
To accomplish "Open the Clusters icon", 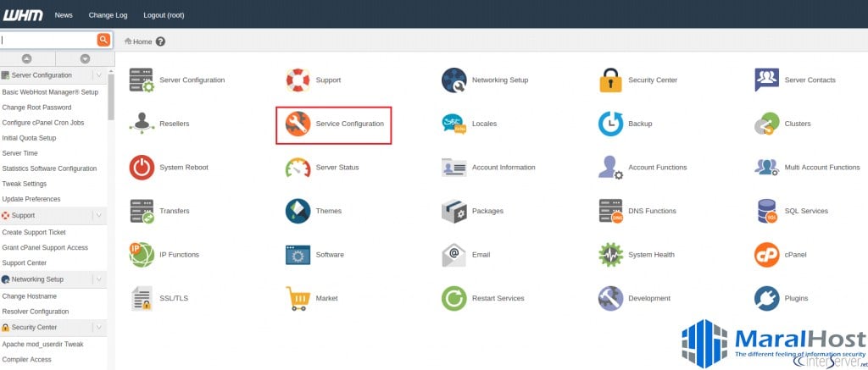I will (x=766, y=124).
